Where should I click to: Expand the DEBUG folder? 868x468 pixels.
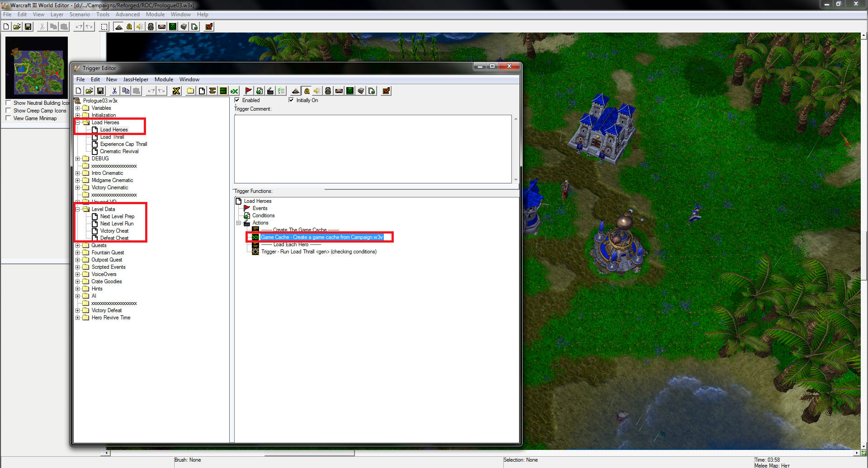[x=78, y=159]
